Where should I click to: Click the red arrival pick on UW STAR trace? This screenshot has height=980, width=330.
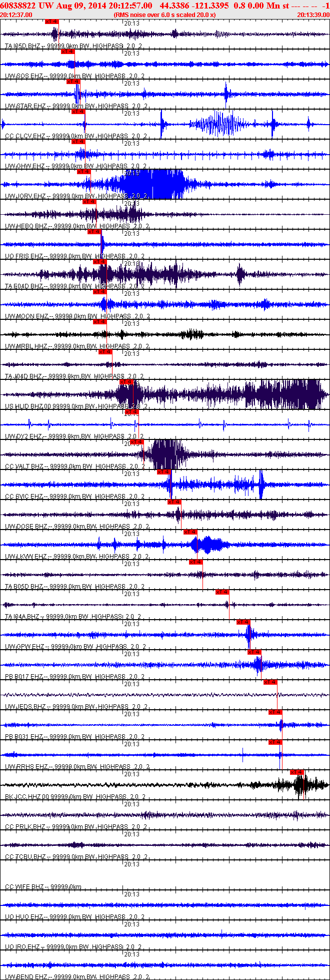[73, 82]
